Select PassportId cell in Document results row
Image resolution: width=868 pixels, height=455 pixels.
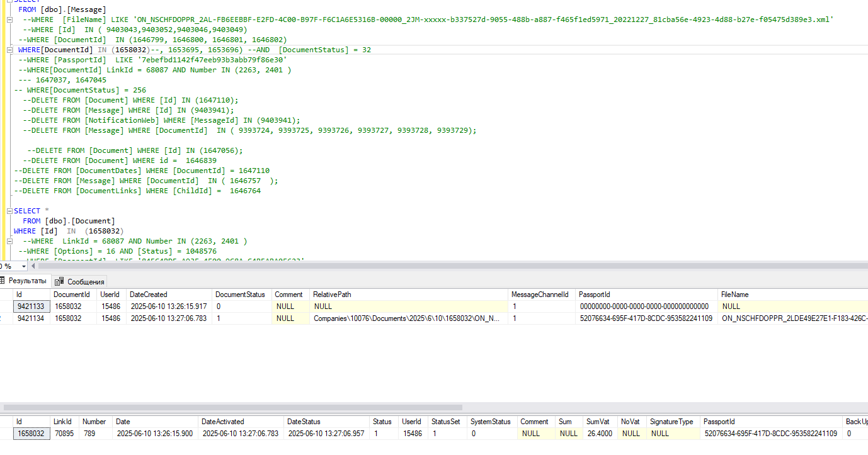772,434
